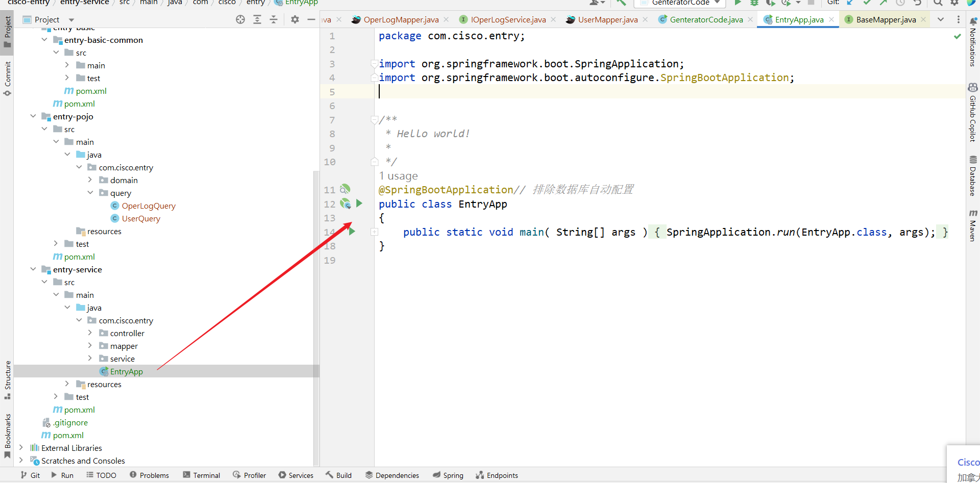This screenshot has height=483, width=980.
Task: Open the Problems tool window
Action: pyautogui.click(x=149, y=475)
